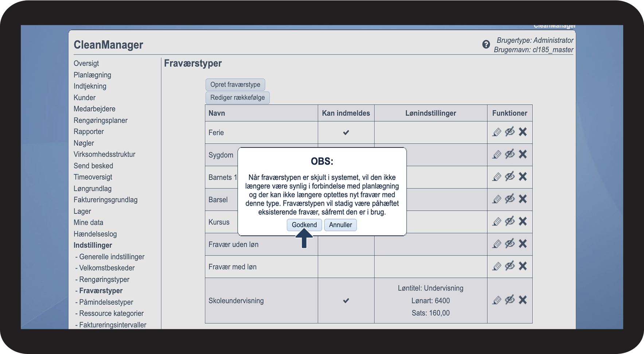Delete the Barsel absence type
The height and width of the screenshot is (354, 644).
pyautogui.click(x=523, y=199)
